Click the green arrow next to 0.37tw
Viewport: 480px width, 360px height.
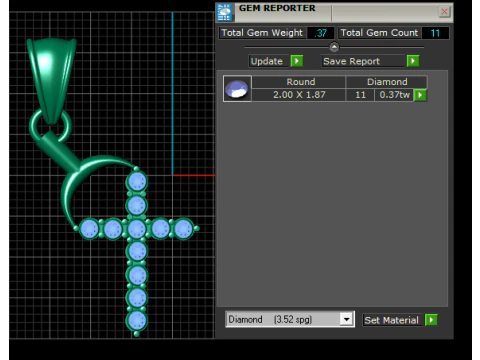(420, 95)
